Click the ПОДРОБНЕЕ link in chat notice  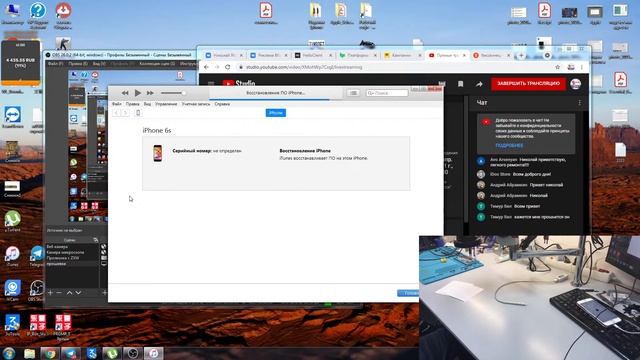click(509, 145)
